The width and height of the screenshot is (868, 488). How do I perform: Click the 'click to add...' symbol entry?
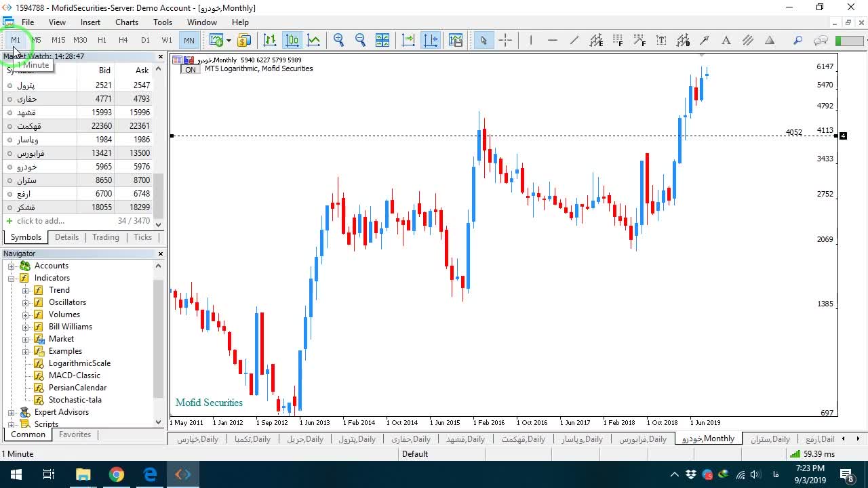pyautogui.click(x=41, y=221)
